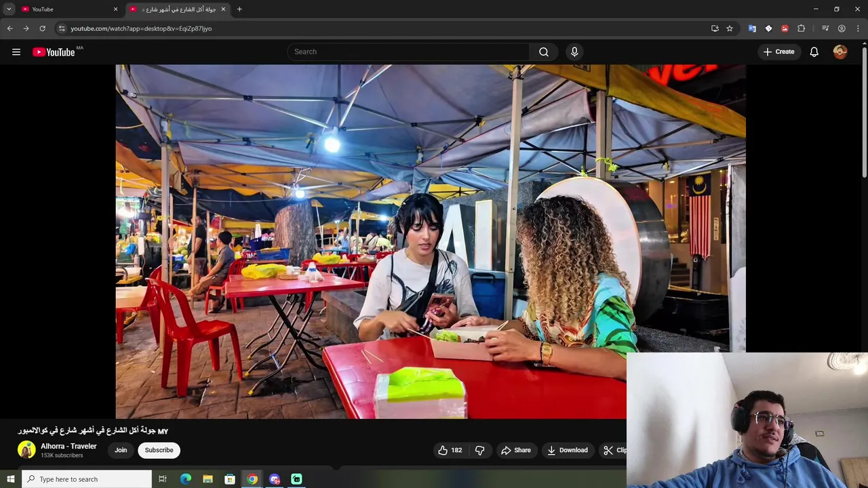
Task: Open the red image extension icon
Action: pyautogui.click(x=785, y=28)
